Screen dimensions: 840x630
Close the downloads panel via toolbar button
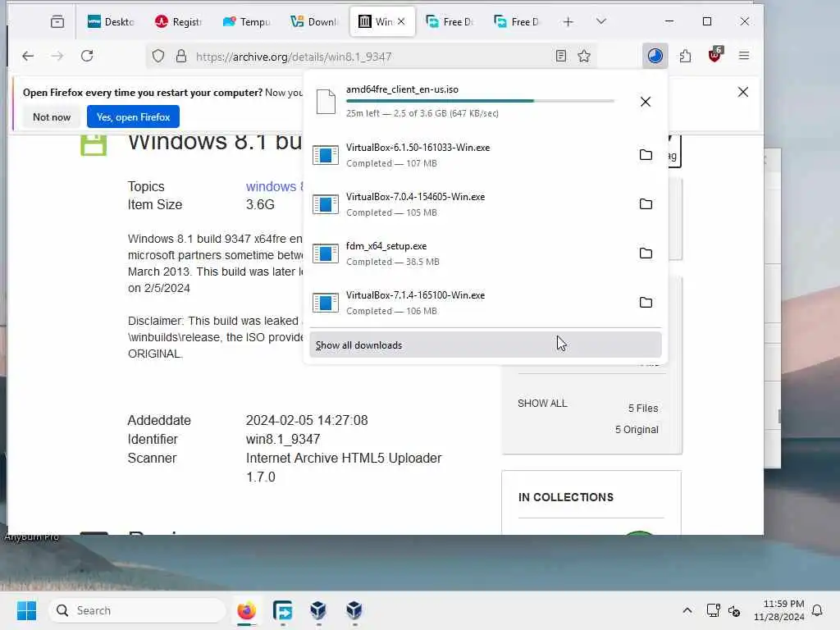655,56
